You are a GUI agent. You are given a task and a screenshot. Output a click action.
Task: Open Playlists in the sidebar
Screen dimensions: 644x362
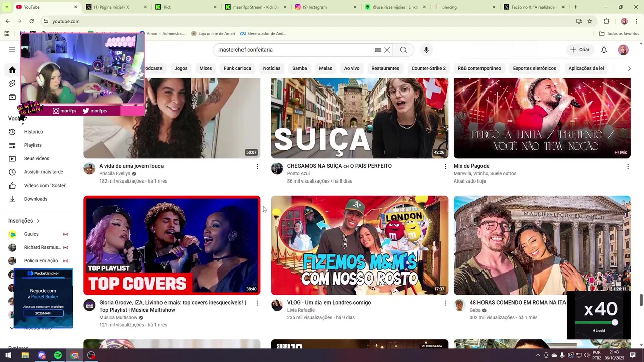click(33, 145)
